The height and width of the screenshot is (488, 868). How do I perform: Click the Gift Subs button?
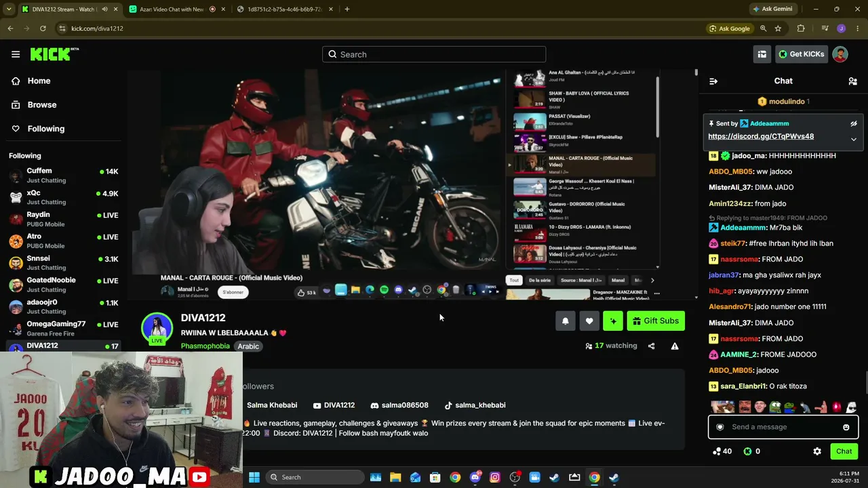click(656, 321)
